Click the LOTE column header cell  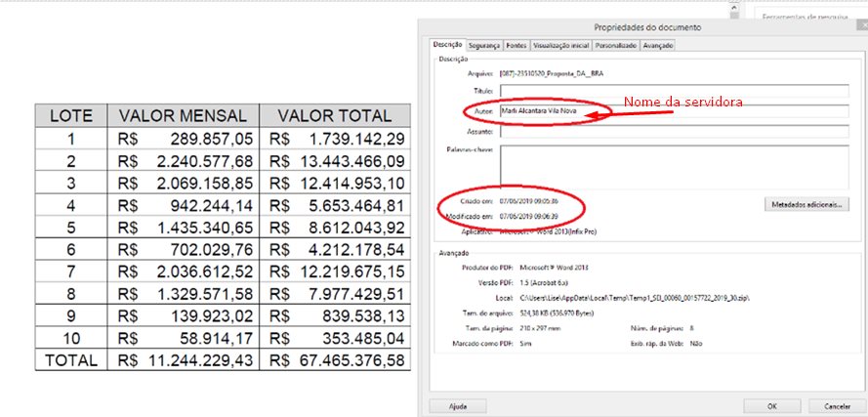pyautogui.click(x=70, y=115)
